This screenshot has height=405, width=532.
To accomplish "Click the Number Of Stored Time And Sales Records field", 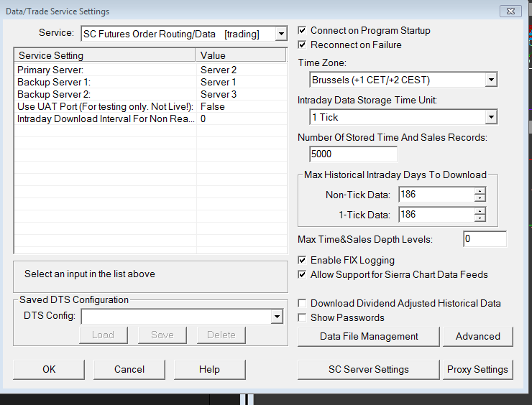I will tap(353, 154).
